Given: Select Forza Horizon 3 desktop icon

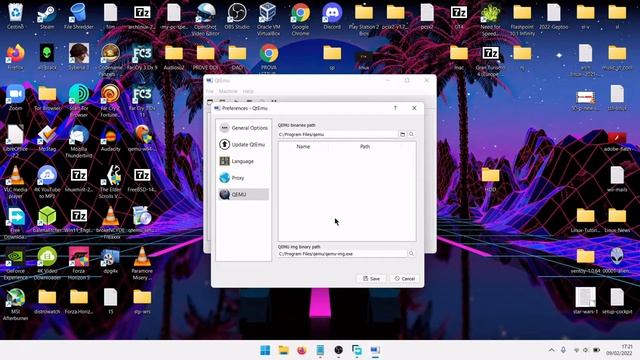Looking at the screenshot, I should [x=79, y=264].
